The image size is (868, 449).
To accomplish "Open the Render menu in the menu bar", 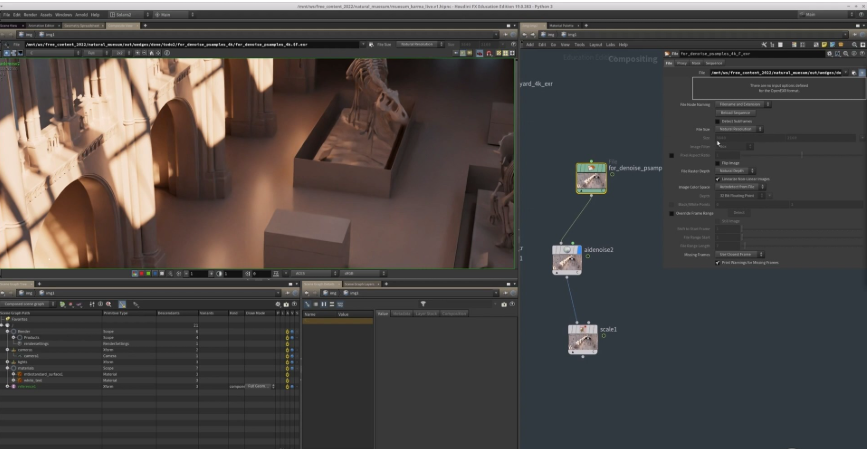I will [31, 15].
